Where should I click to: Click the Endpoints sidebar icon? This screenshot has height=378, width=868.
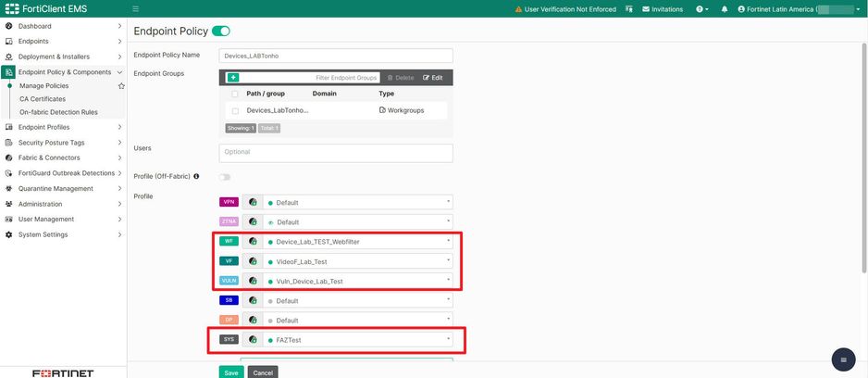8,42
